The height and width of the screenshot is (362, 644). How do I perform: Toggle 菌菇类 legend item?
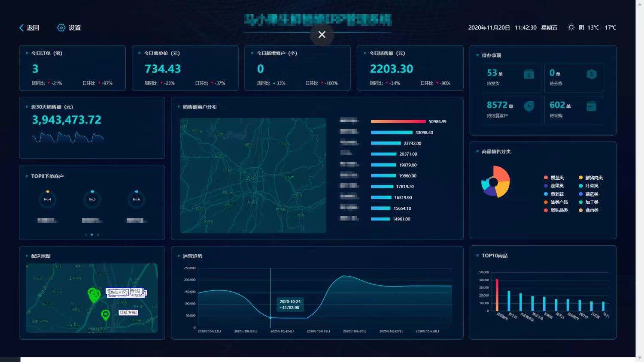[589, 194]
